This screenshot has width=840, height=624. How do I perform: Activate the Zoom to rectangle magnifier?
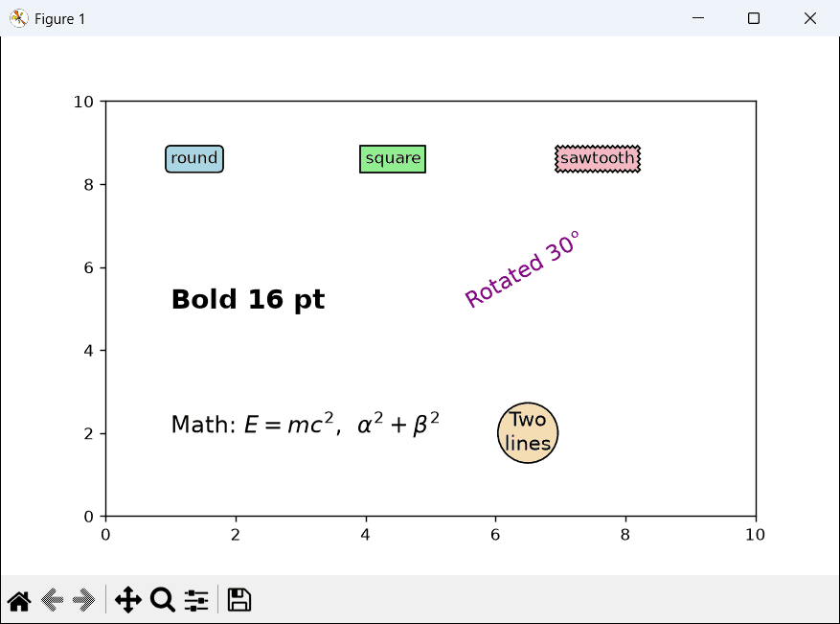tap(162, 600)
